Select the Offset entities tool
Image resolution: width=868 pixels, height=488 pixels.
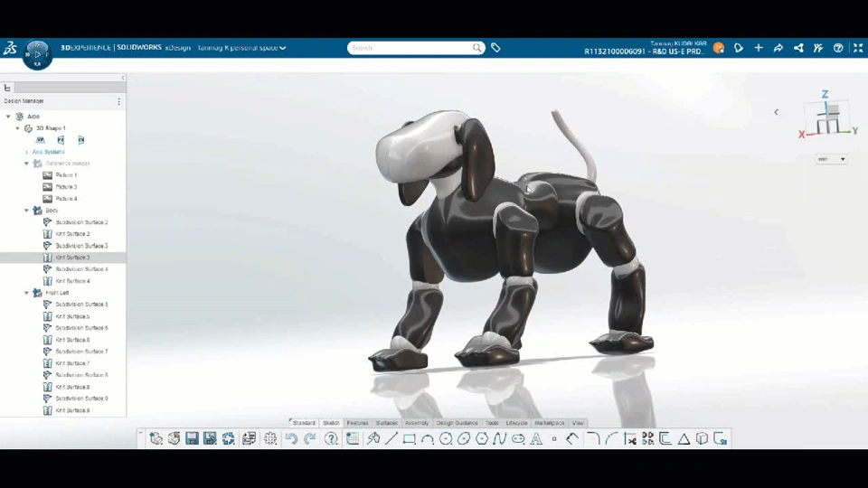pyautogui.click(x=665, y=439)
